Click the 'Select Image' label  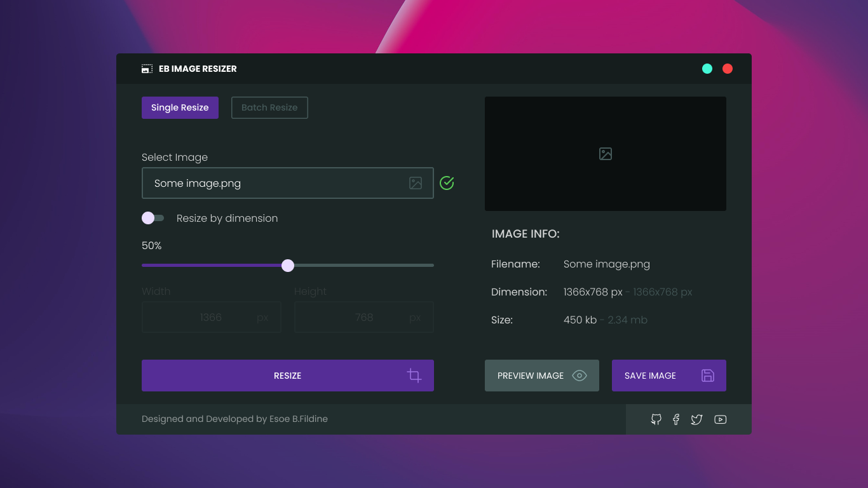tap(175, 157)
